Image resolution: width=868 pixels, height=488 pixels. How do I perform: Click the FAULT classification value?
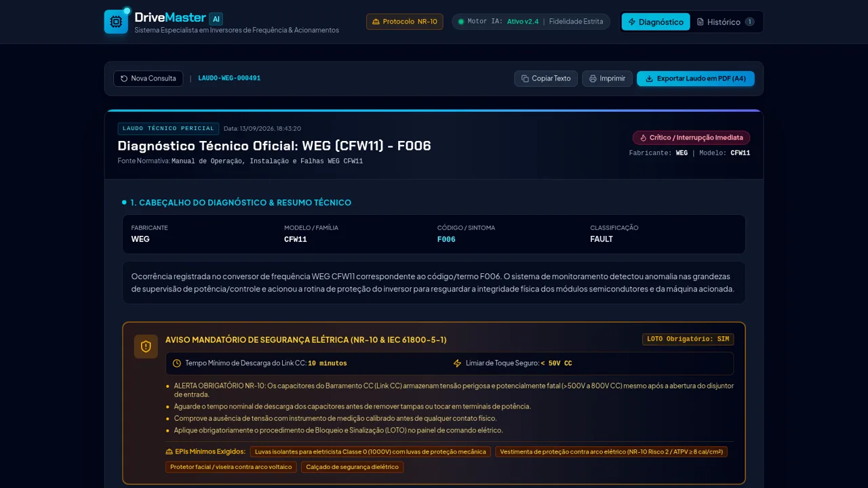[x=601, y=239]
